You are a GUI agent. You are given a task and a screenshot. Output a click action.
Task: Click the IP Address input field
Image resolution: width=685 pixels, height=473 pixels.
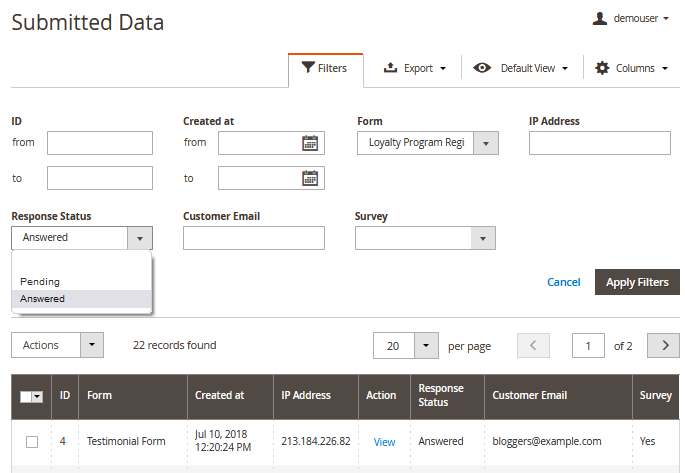pyautogui.click(x=599, y=143)
